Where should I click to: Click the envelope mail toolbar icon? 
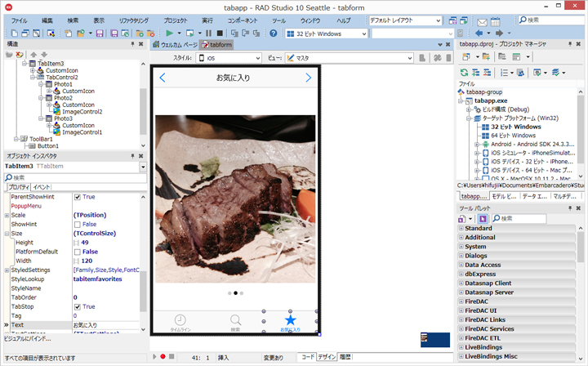pyautogui.click(x=483, y=22)
